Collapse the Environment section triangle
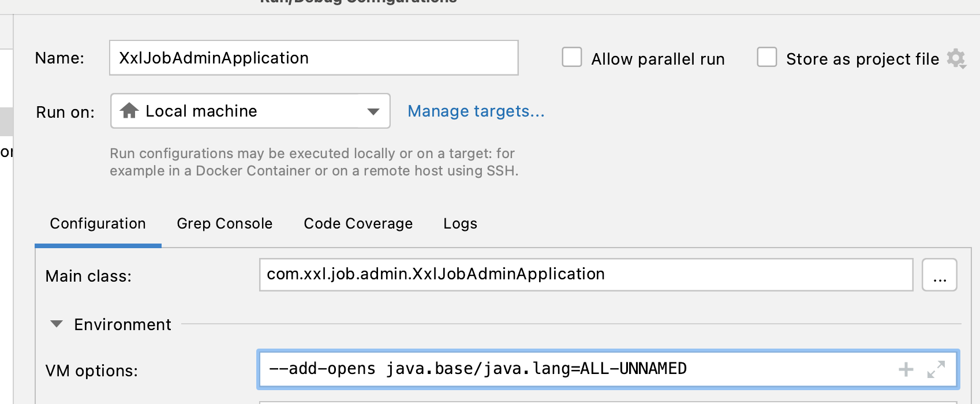 point(57,324)
